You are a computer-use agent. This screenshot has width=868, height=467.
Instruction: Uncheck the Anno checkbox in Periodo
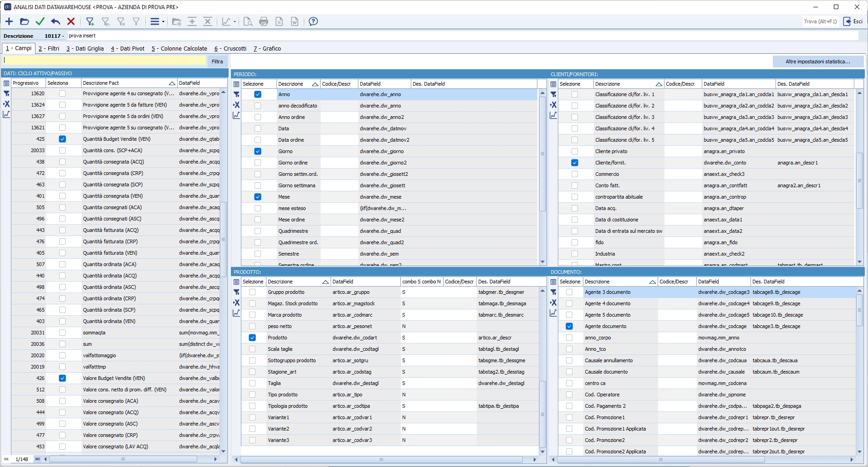coord(258,94)
